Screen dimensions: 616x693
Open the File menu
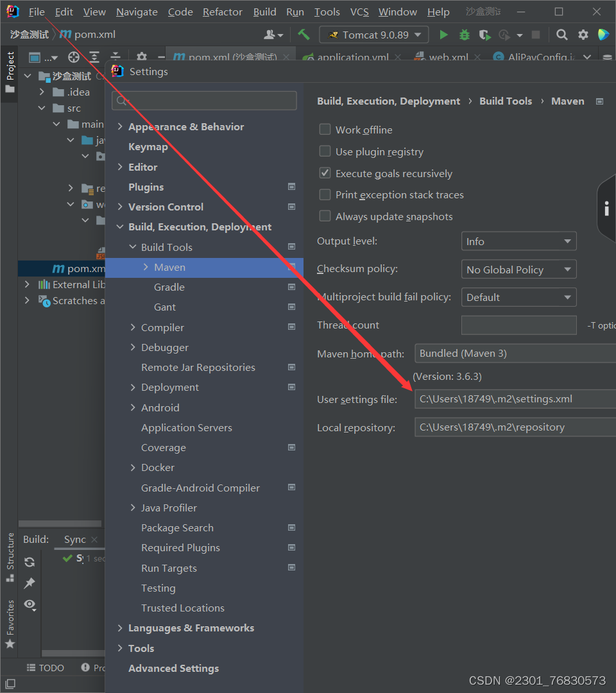[37, 12]
